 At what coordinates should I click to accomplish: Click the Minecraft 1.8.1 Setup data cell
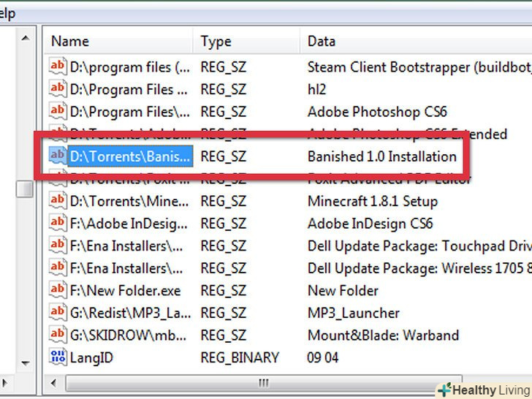point(373,202)
